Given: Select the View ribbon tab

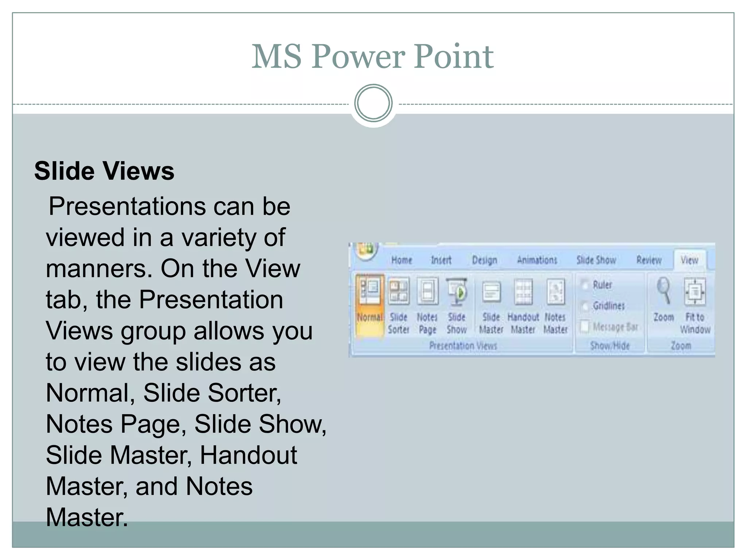Looking at the screenshot, I should click(x=689, y=260).
